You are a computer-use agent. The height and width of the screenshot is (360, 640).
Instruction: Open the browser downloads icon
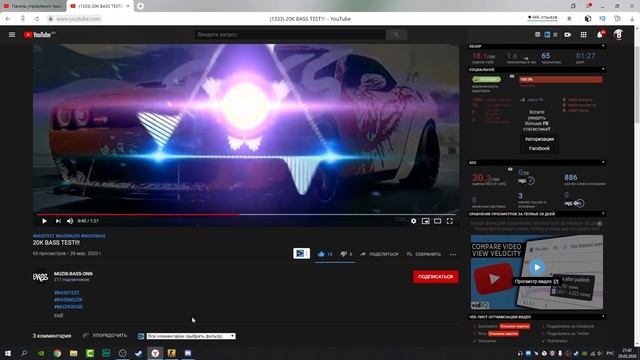click(632, 19)
